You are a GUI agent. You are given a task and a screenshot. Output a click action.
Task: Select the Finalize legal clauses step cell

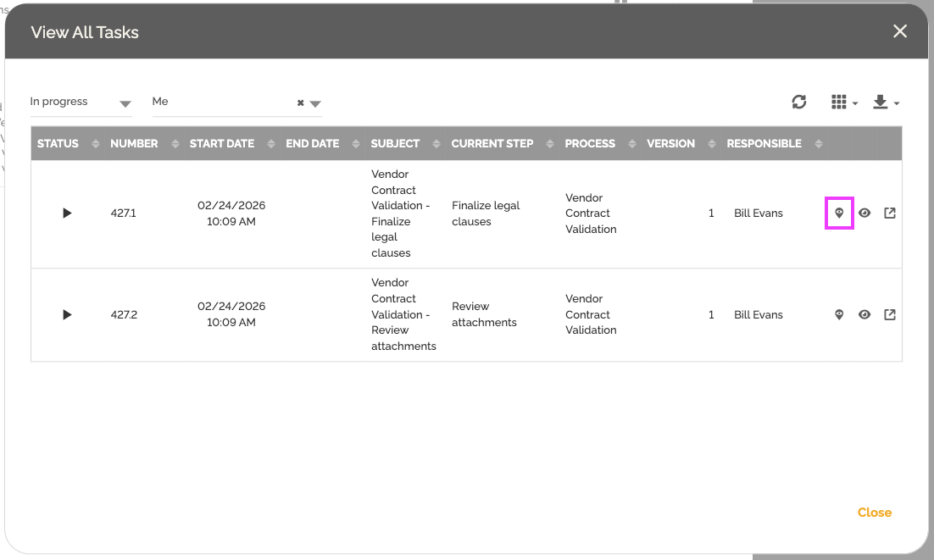tap(486, 213)
